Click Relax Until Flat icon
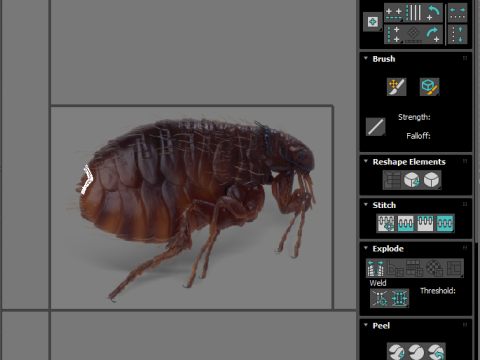The width and height of the screenshot is (480, 360). (412, 180)
